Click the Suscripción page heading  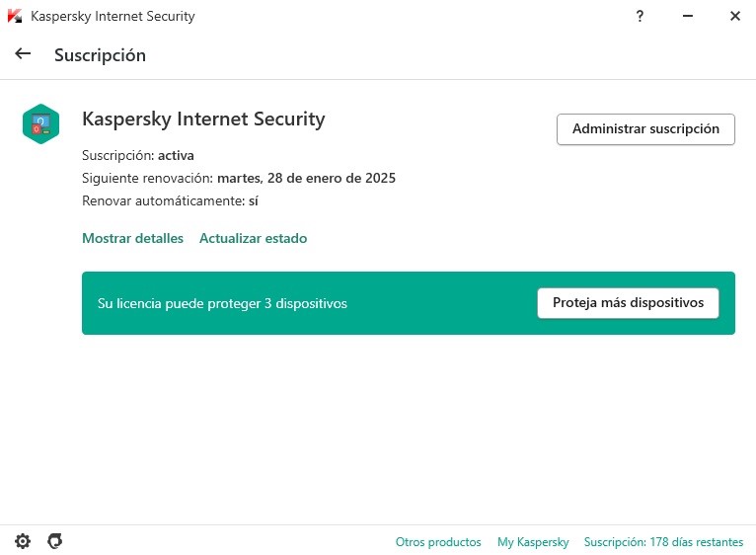pyautogui.click(x=100, y=55)
